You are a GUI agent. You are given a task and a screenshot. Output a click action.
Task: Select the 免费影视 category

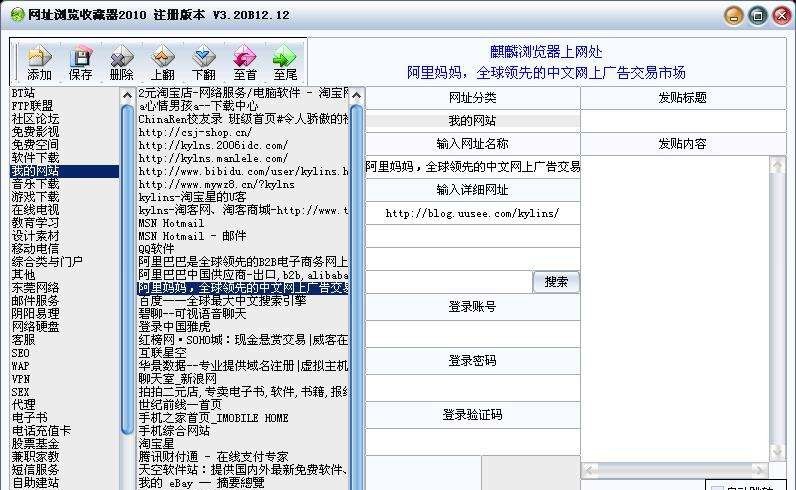coord(35,132)
